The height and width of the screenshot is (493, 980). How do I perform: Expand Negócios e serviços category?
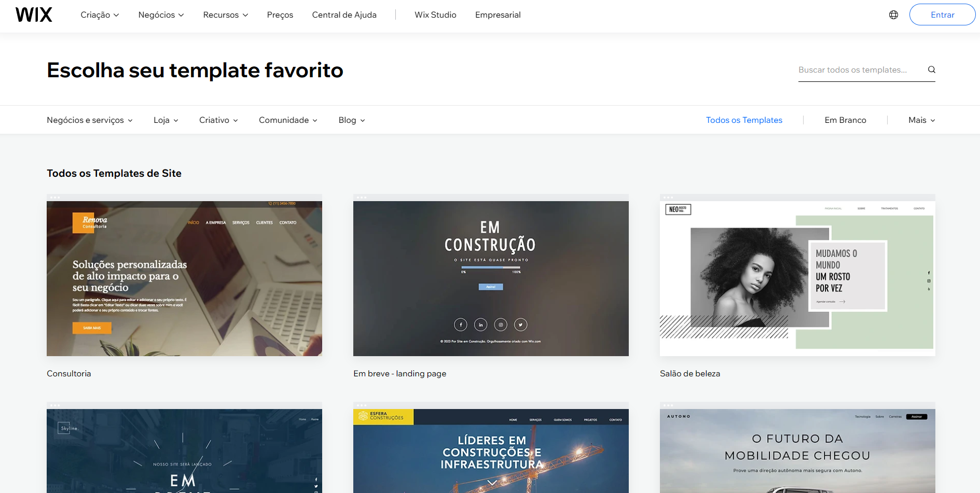[90, 120]
